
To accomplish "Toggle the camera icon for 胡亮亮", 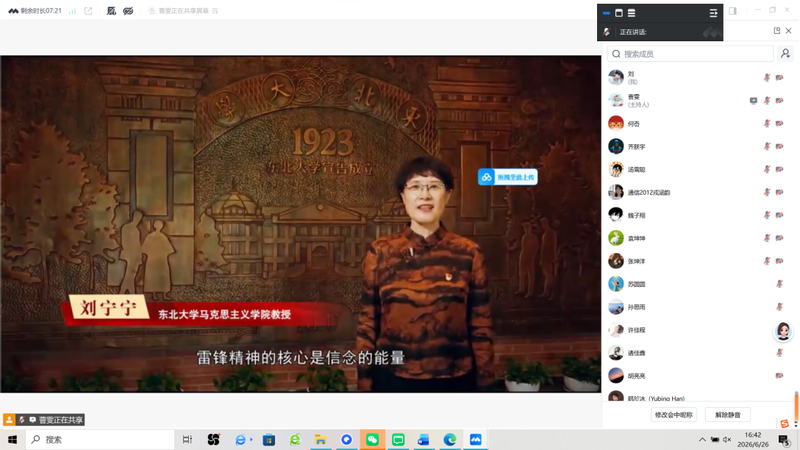I will coord(779,376).
